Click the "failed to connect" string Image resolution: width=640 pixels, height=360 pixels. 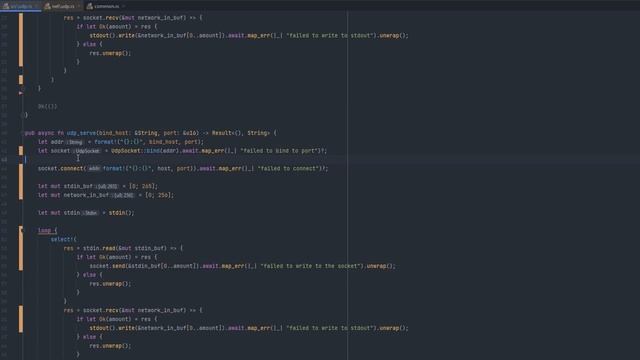289,168
